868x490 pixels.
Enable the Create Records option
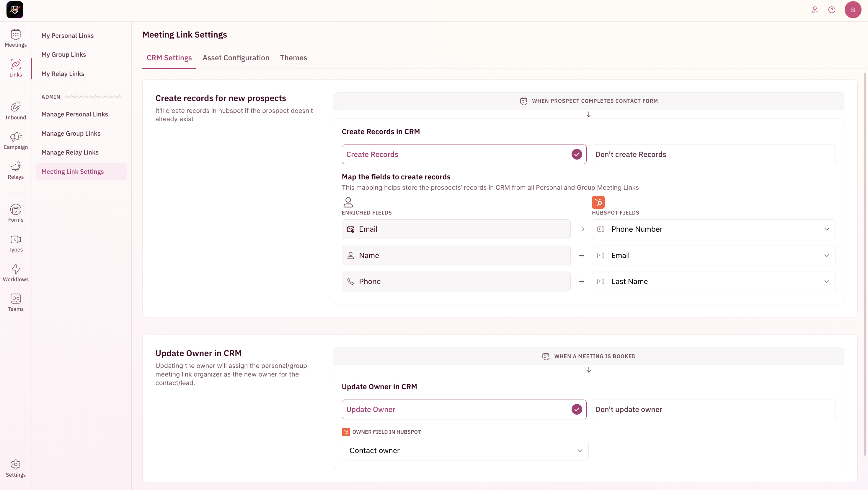point(464,154)
